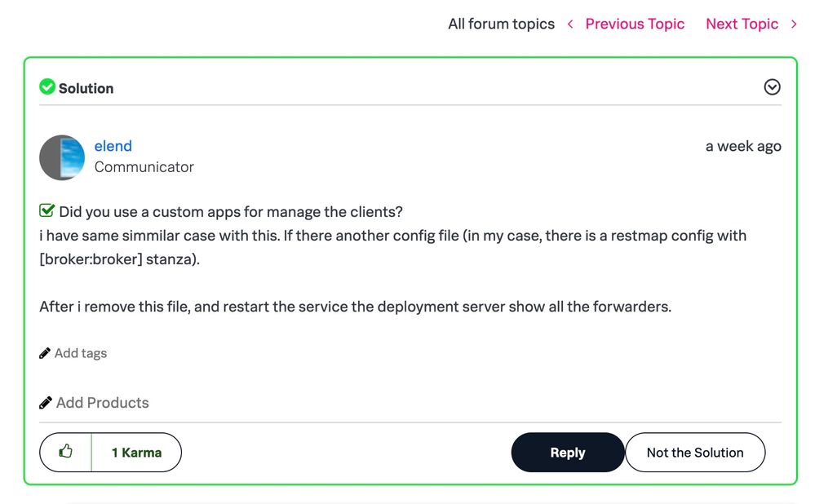This screenshot has height=504, width=815.
Task: Expand the post options dropdown arrow
Action: coord(772,87)
